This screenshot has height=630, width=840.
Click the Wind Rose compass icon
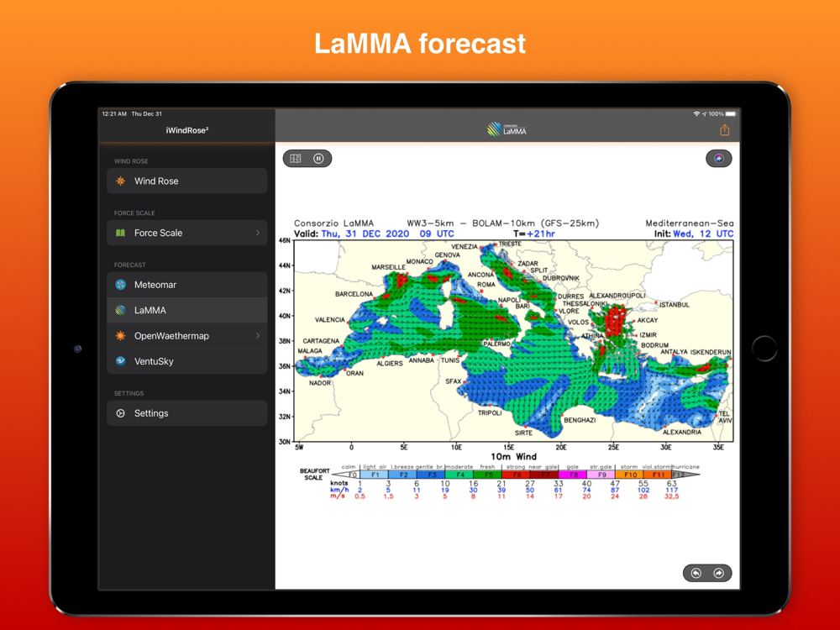(120, 181)
